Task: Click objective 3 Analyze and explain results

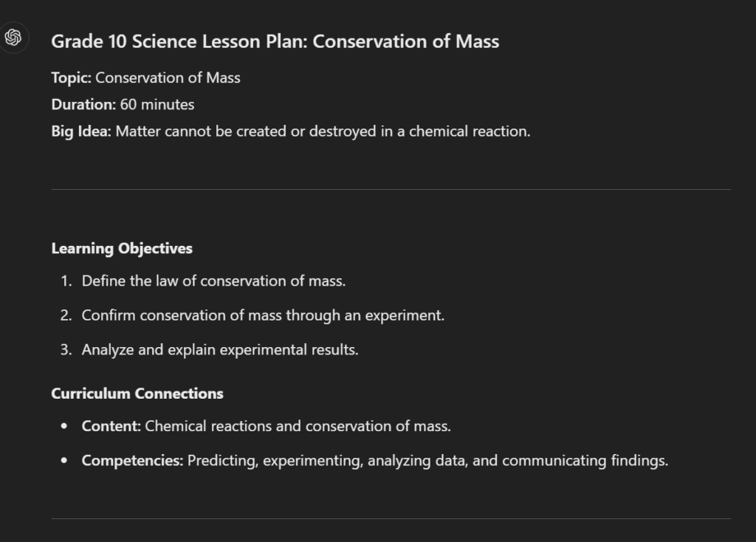Action: point(220,349)
